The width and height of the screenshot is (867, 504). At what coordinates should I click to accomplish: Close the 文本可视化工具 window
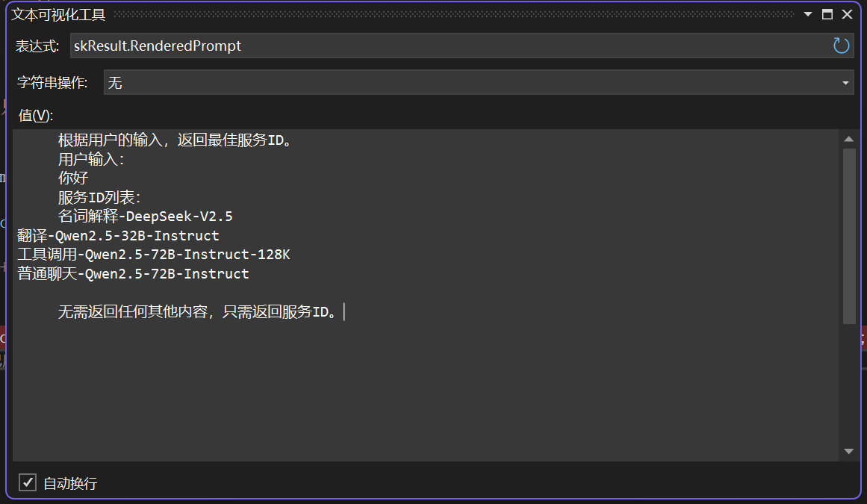848,14
